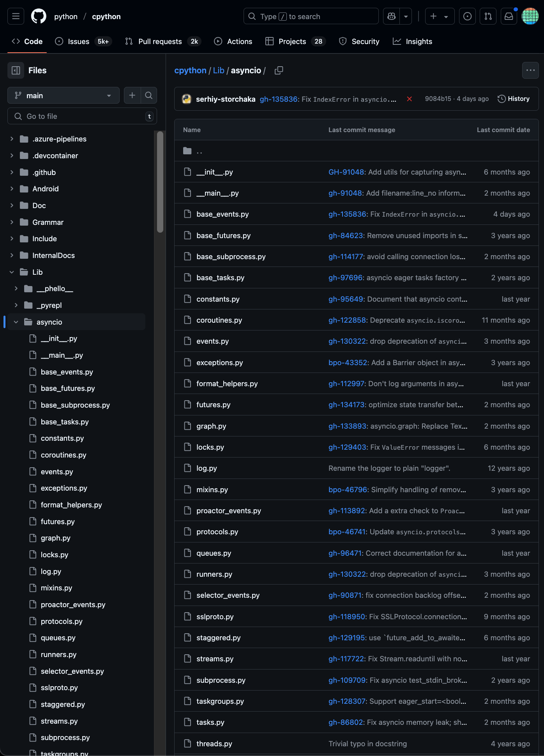Image resolution: width=544 pixels, height=756 pixels.
Task: Expand the Include folder
Action: (12, 239)
